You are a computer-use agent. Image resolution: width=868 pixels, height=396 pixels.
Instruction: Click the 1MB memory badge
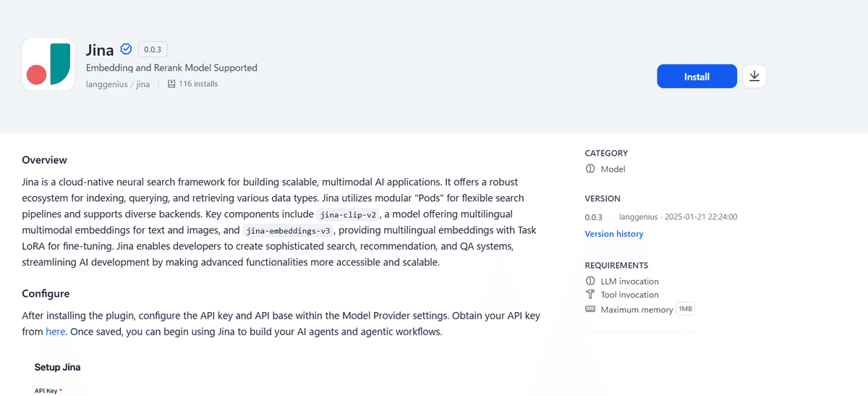click(685, 309)
